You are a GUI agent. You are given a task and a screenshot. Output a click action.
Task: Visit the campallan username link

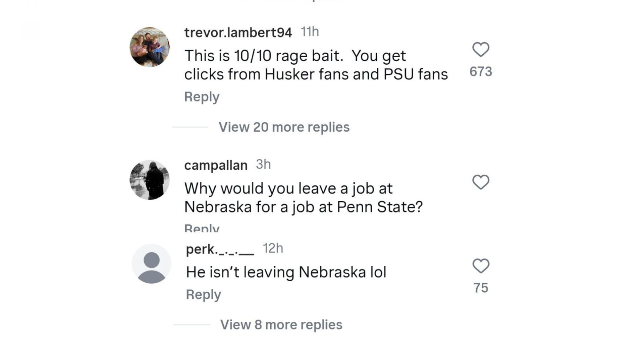click(216, 165)
